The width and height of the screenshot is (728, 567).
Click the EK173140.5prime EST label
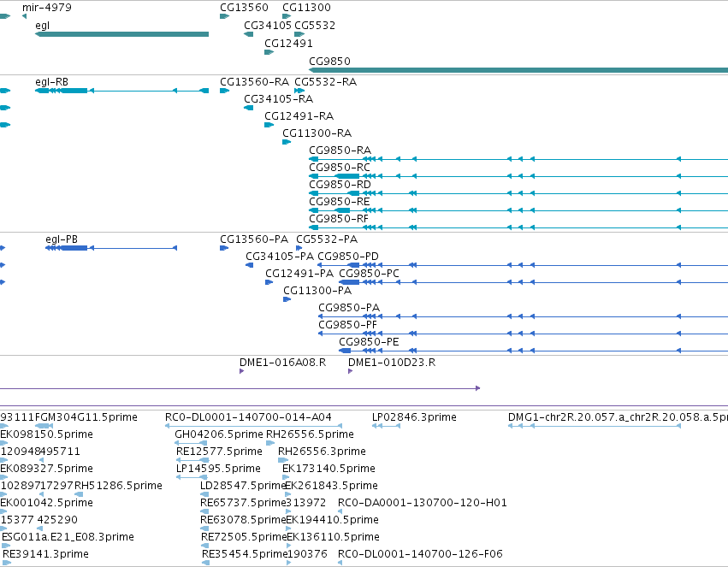click(328, 469)
